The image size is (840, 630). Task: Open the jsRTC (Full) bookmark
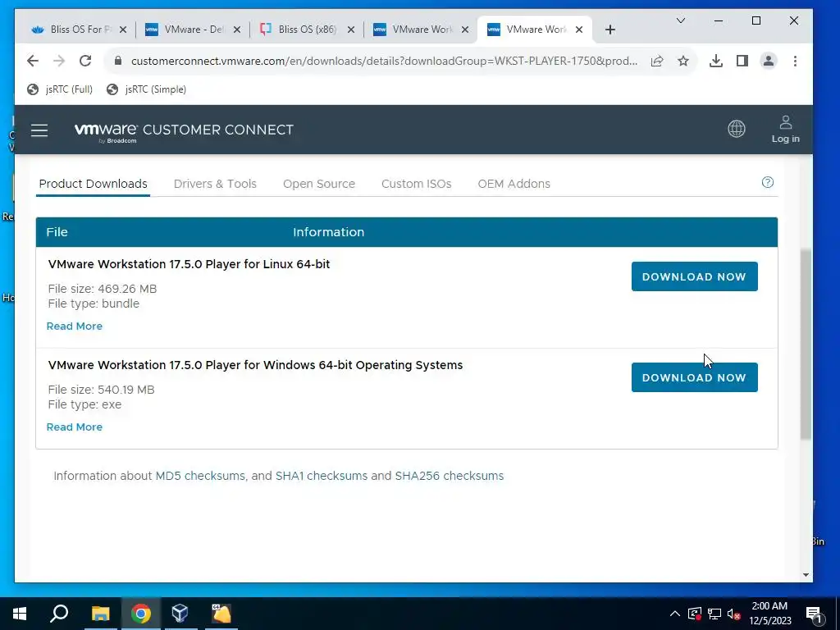point(59,89)
